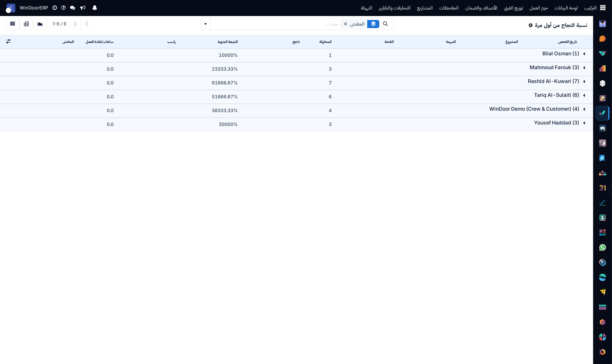Open the WhatsApp app icon

pos(602,248)
